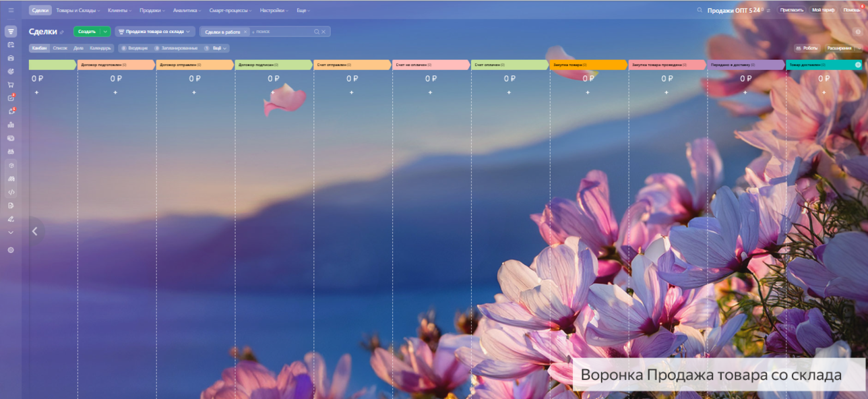Expand the Клиенты menu

tap(119, 10)
